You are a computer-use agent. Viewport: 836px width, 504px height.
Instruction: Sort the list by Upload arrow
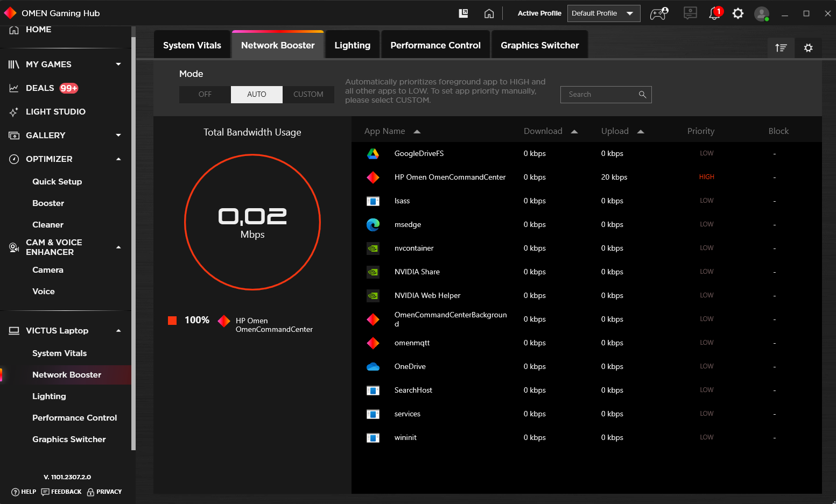(x=641, y=132)
